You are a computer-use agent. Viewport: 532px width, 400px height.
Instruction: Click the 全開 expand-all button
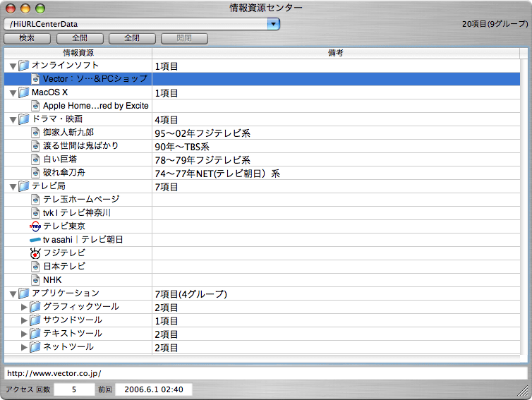(80, 38)
